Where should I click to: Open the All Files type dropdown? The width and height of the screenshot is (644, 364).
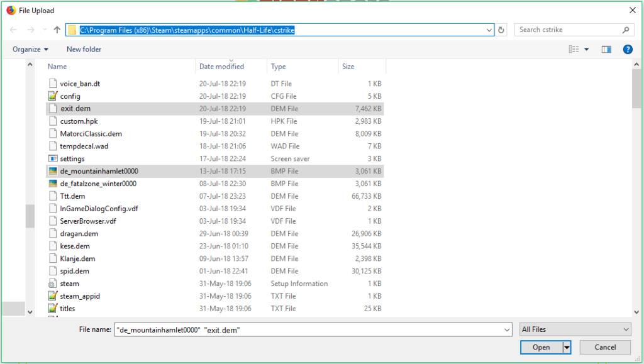click(x=575, y=329)
